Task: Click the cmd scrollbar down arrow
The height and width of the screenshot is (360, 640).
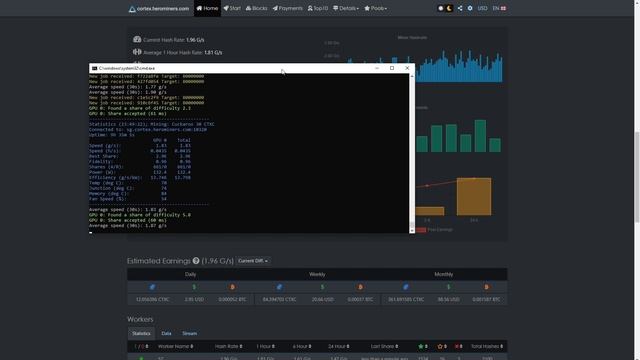Action: coord(412,231)
